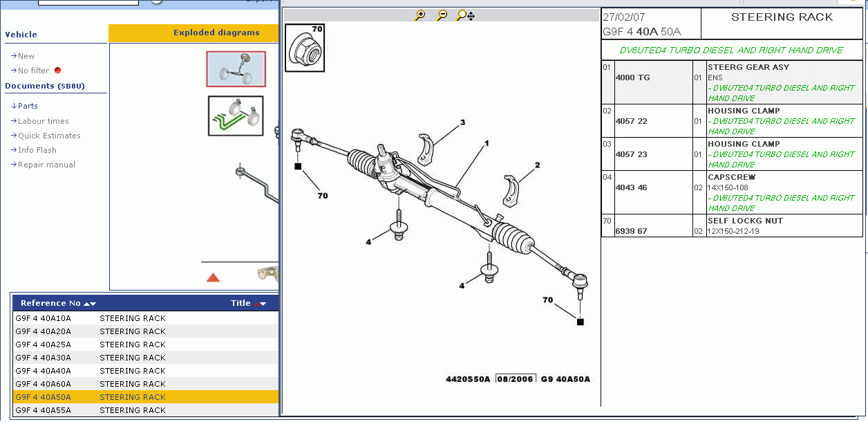Image resolution: width=868 pixels, height=422 pixels.
Task: Click the self-locking nut 70 thumbnail
Action: pyautogui.click(x=305, y=48)
